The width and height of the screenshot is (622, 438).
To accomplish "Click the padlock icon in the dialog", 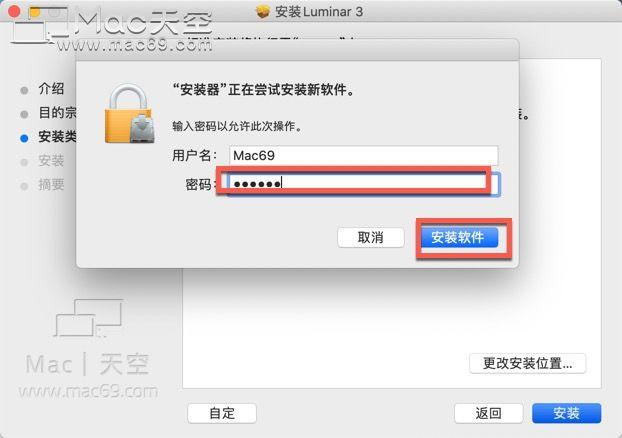I will coord(129,113).
